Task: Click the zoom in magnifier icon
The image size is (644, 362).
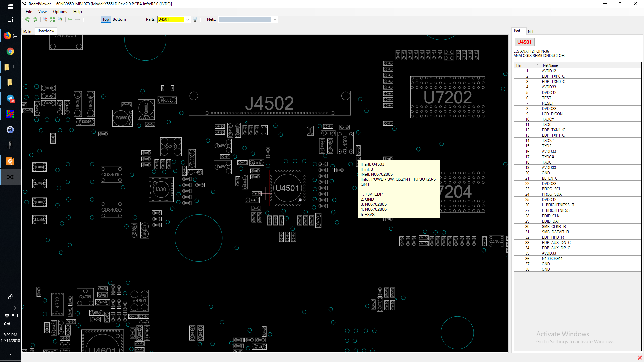Action: [x=60, y=19]
